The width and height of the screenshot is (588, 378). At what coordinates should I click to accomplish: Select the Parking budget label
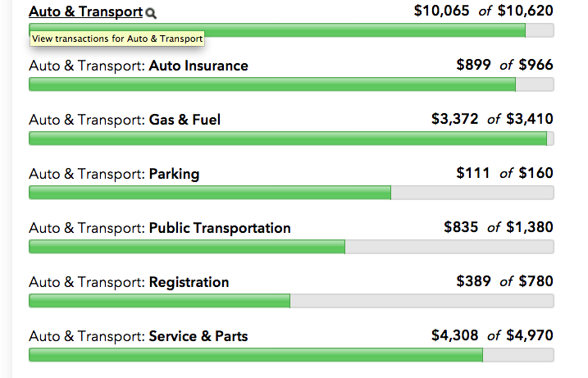[x=114, y=174]
